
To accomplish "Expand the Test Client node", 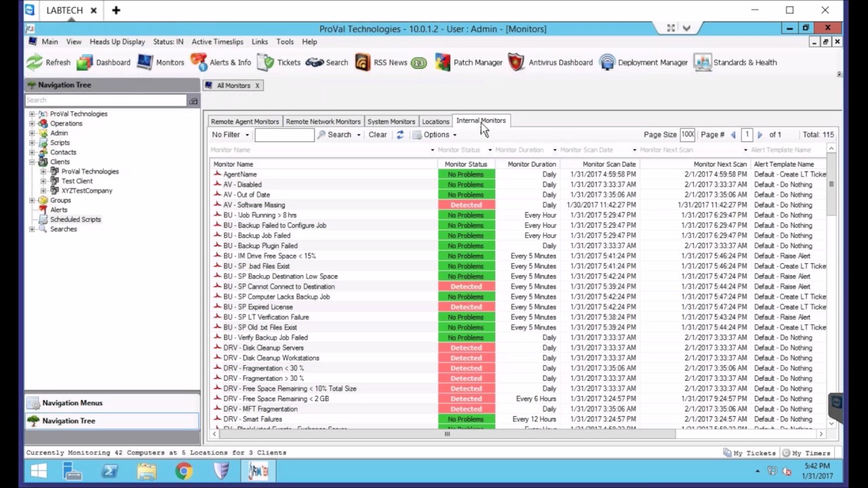I will tap(43, 181).
